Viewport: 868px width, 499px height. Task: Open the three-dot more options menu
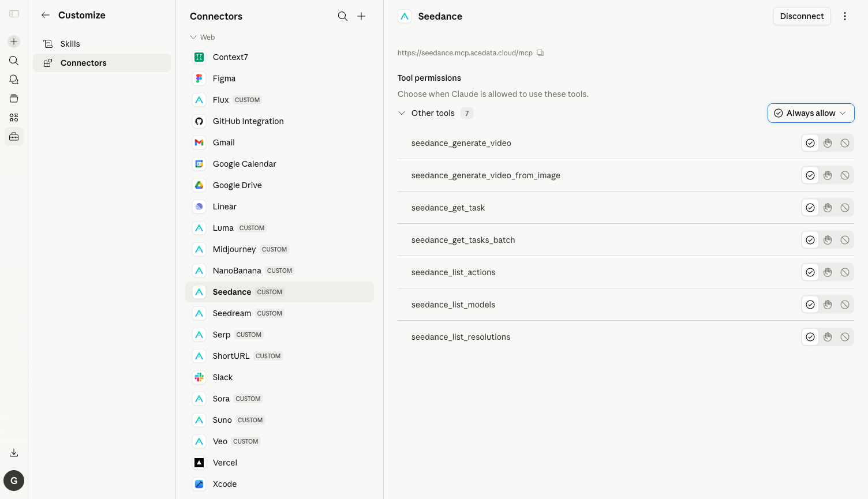coord(845,16)
